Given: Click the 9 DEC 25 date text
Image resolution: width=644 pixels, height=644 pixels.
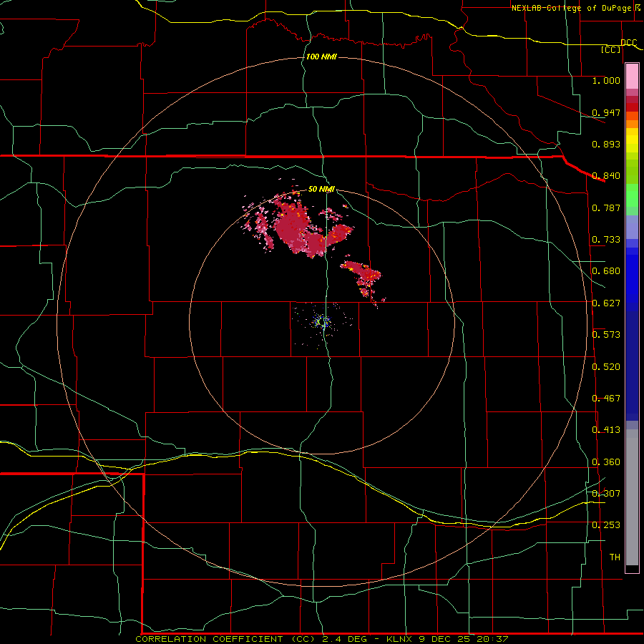Looking at the screenshot, I should [x=444, y=639].
